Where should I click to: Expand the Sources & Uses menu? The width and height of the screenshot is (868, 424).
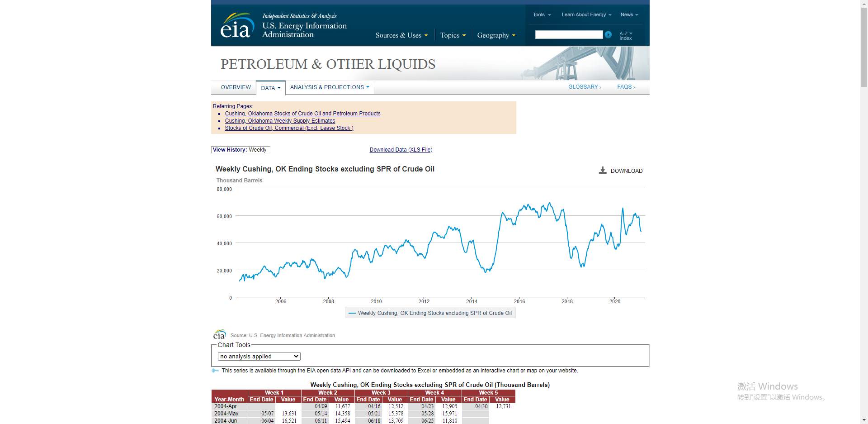coord(401,35)
